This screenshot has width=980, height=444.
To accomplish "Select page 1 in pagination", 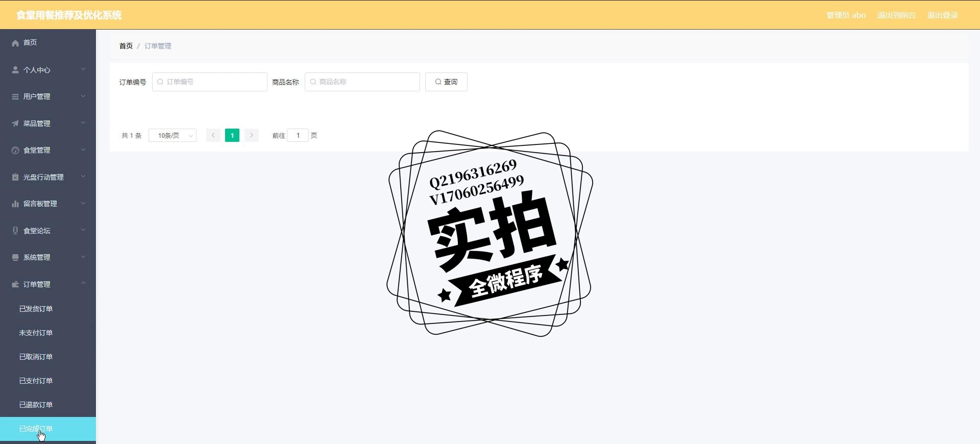I will [x=232, y=135].
